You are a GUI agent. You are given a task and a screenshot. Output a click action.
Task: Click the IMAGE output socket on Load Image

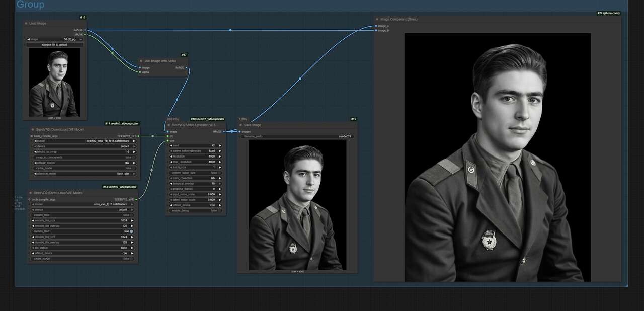(x=85, y=30)
